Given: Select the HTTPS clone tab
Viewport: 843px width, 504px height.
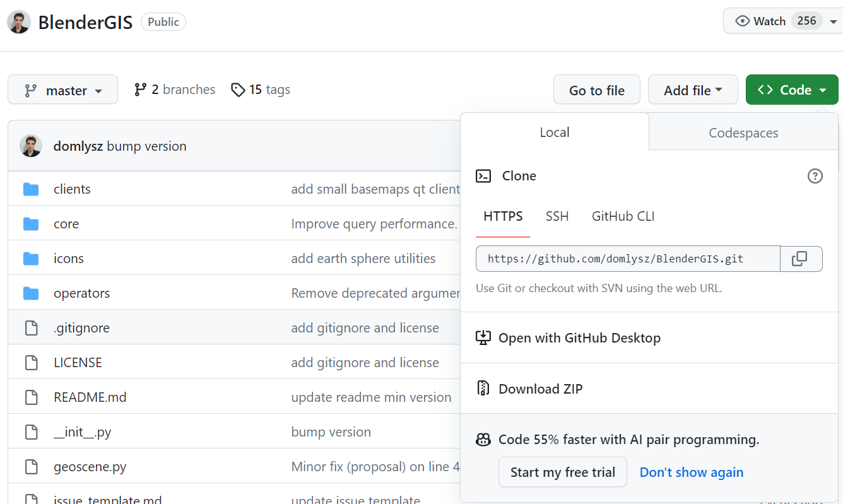Looking at the screenshot, I should (x=503, y=216).
